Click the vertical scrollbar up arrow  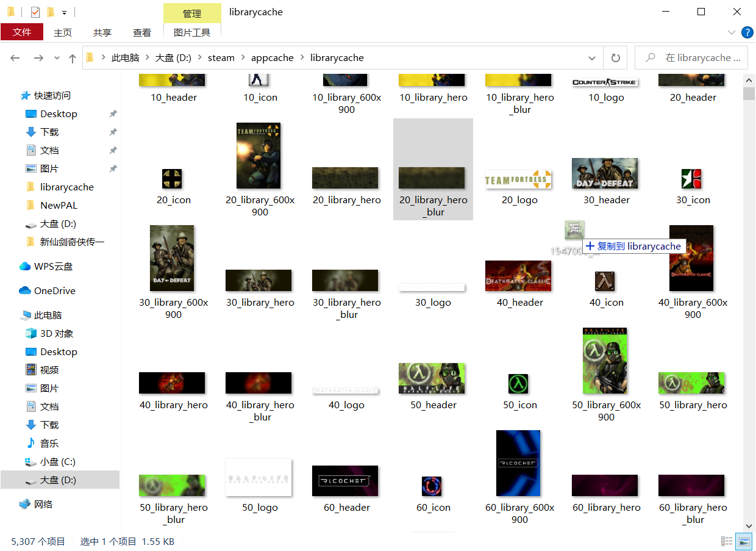749,80
